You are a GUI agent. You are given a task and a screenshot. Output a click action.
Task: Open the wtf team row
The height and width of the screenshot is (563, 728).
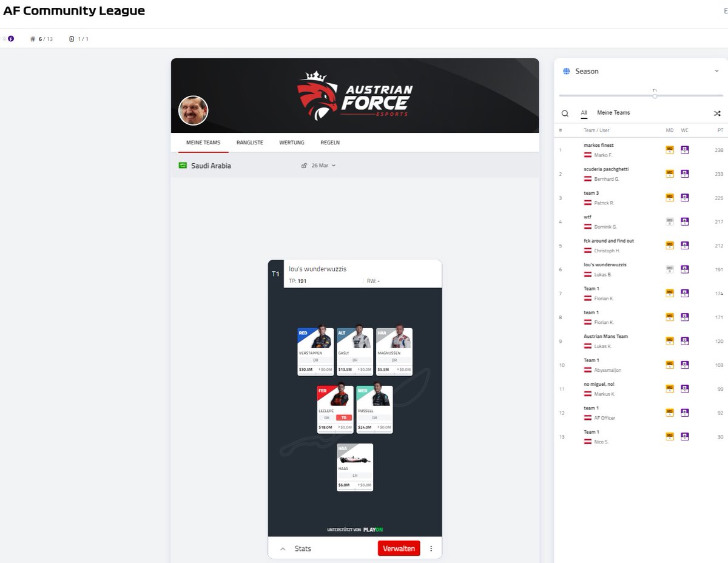(641, 221)
